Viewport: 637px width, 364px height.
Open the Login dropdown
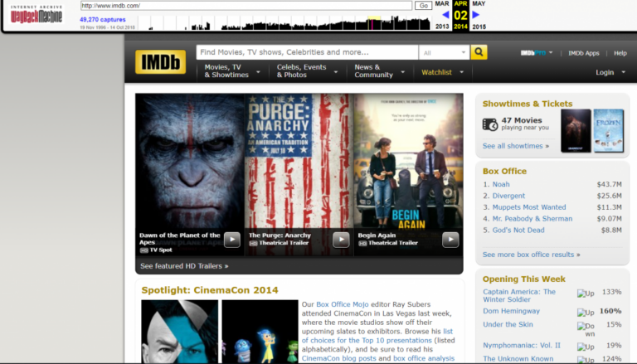click(610, 72)
